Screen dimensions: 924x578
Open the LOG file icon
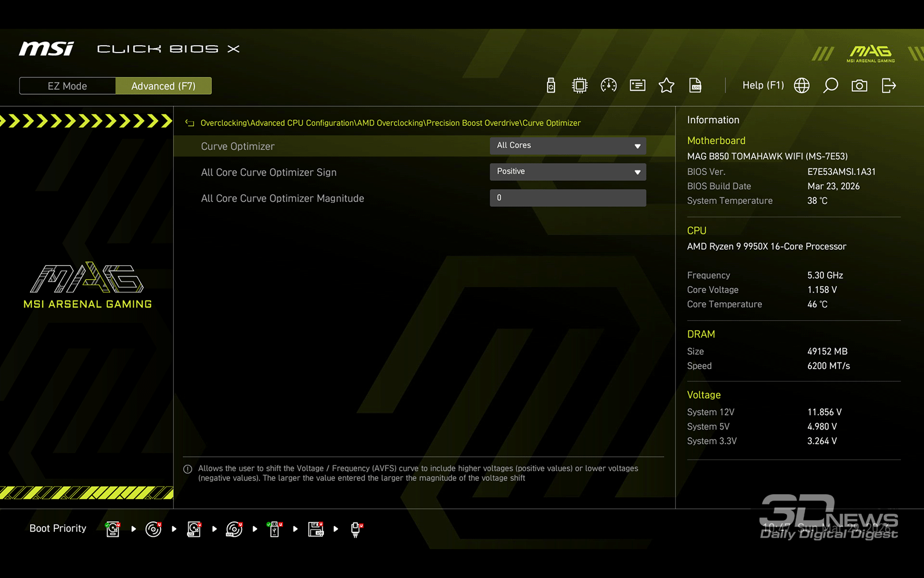tap(695, 86)
